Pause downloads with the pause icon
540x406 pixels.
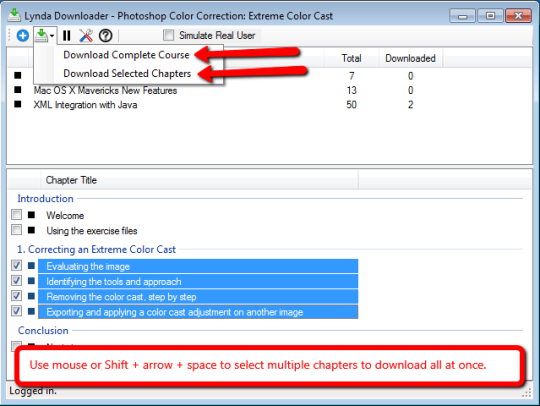(x=66, y=35)
